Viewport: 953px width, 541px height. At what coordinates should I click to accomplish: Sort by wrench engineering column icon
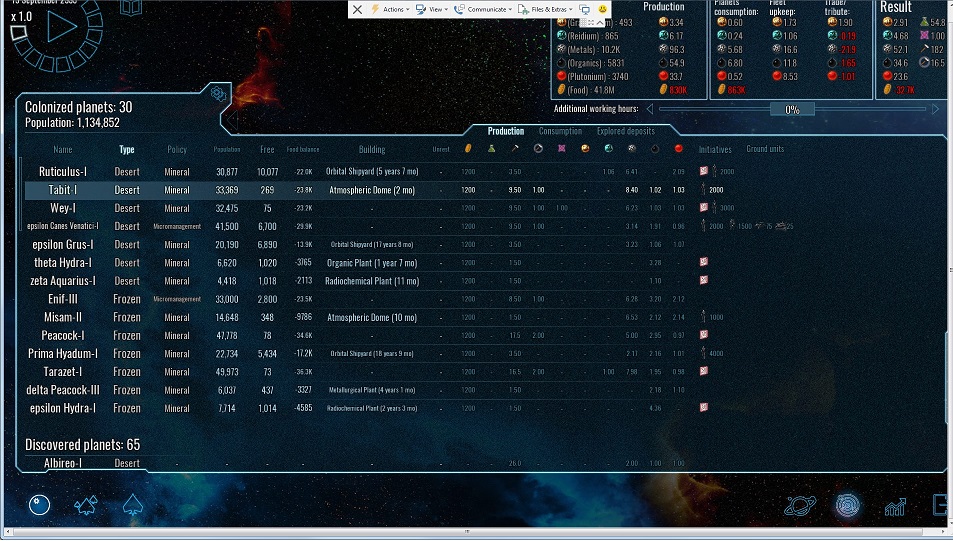coord(538,148)
